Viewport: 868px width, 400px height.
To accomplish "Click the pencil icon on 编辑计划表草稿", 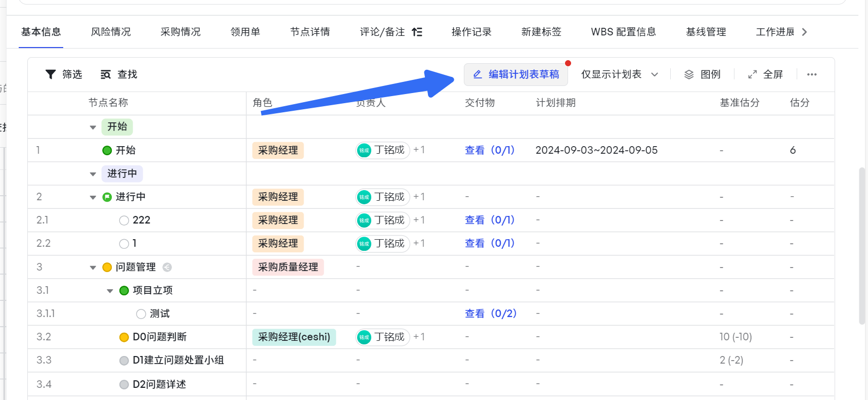I will [477, 74].
